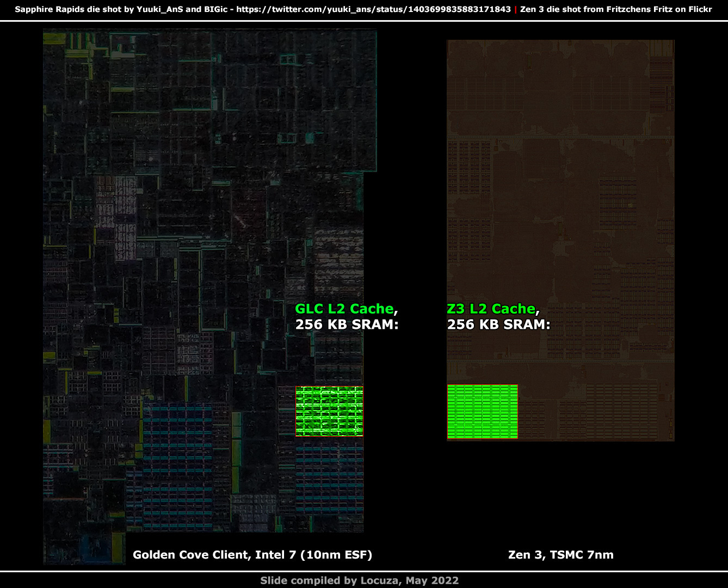Open the twitter.com/yuuki_ans status URL
The width and height of the screenshot is (728, 588).
[x=374, y=9]
